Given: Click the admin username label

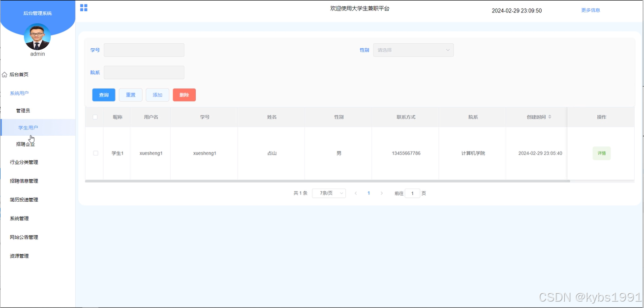Looking at the screenshot, I should 37,54.
